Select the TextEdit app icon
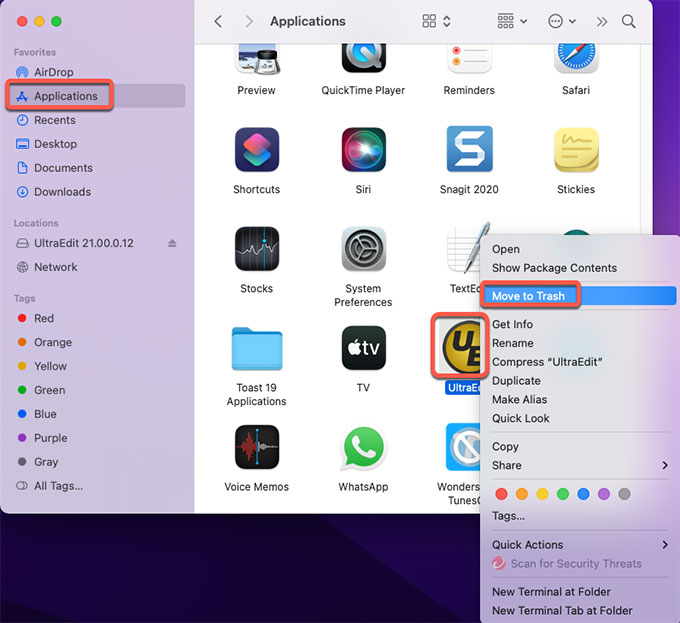This screenshot has height=623, width=680. (464, 249)
